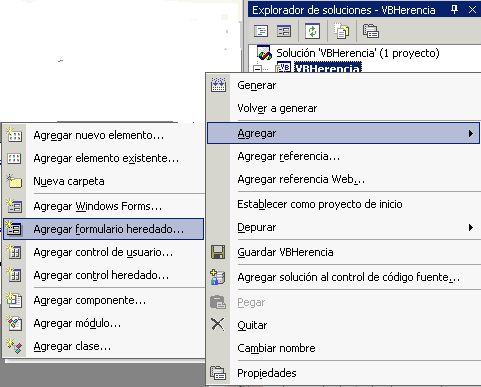Screen dimensions: 481x387
Task: Choose Quitar from the context menu
Action: 344,325
